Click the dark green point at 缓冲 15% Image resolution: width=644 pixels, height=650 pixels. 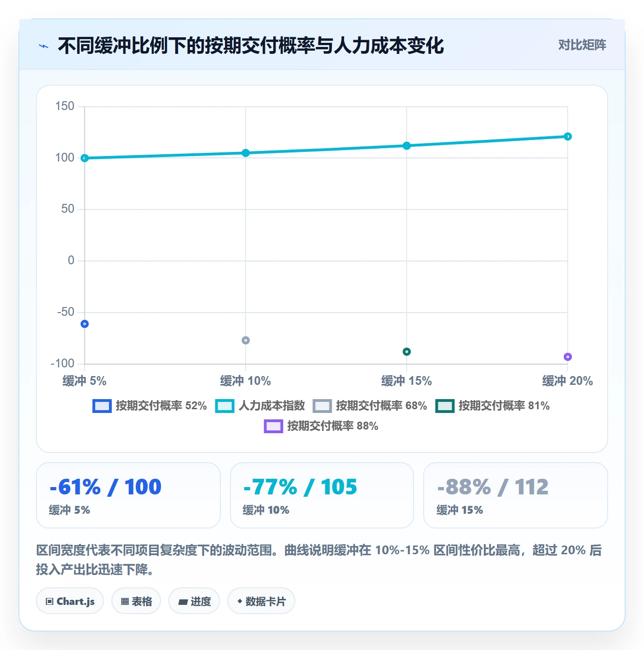pyautogui.click(x=407, y=352)
